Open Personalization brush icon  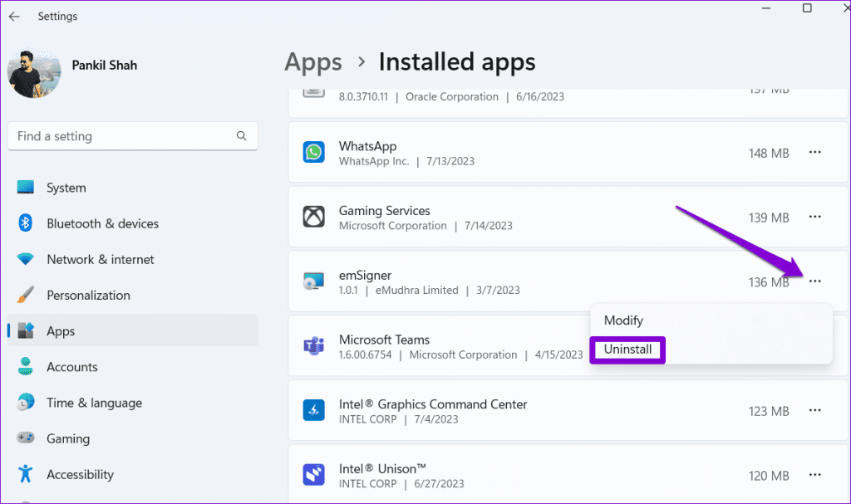click(x=26, y=295)
